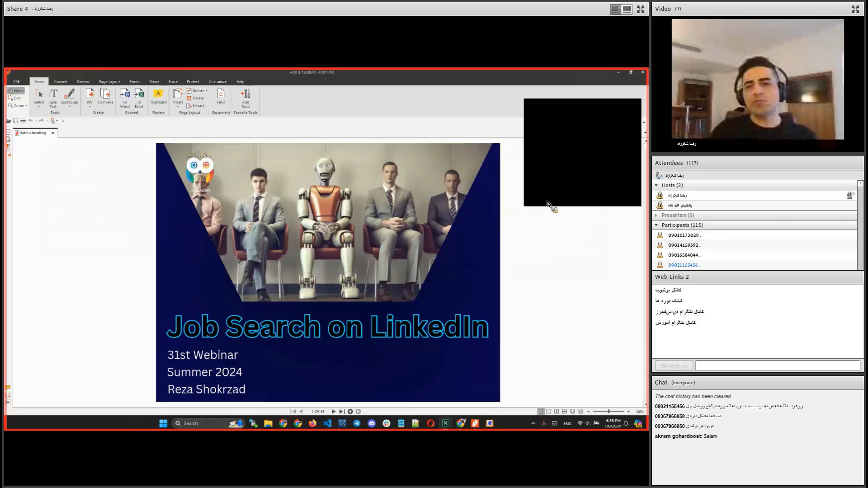Viewport: 868px width, 488px height.
Task: Click the Undo arrow in quick access toolbar
Action: tap(31, 121)
